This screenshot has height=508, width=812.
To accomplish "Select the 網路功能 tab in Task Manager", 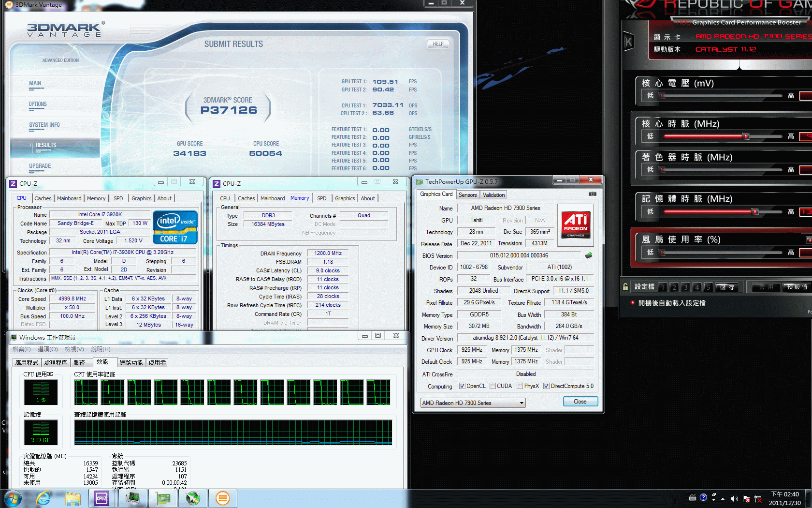I will 131,362.
